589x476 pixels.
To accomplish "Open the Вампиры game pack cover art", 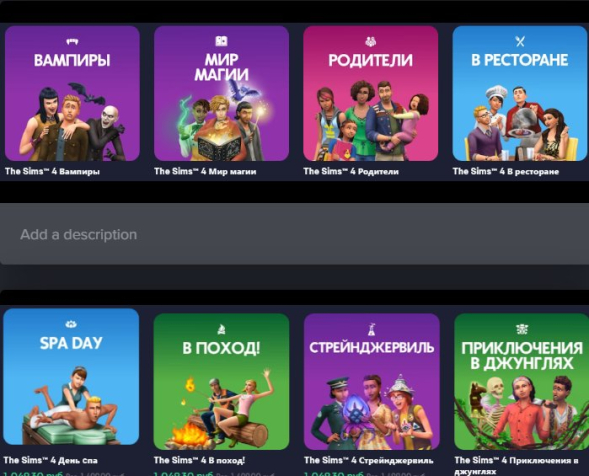I will (x=72, y=94).
